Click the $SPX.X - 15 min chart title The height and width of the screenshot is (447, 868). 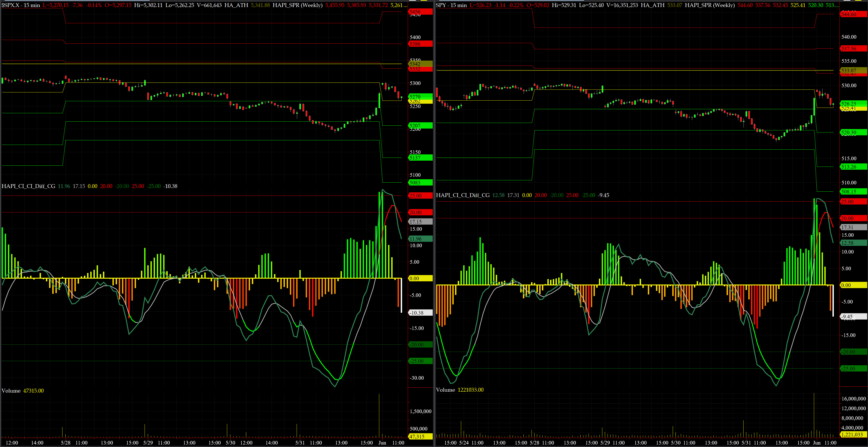tap(21, 5)
